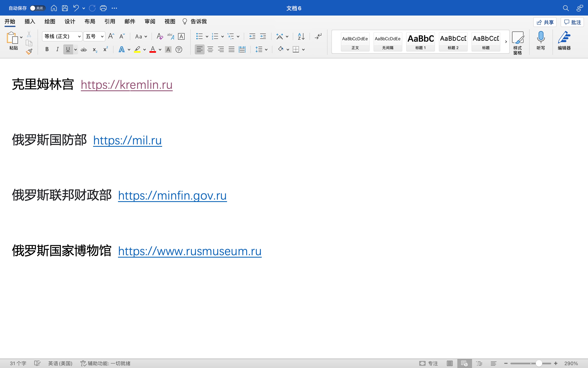The height and width of the screenshot is (368, 588).
Task: Open the Change Case dropdown
Action: (x=141, y=37)
